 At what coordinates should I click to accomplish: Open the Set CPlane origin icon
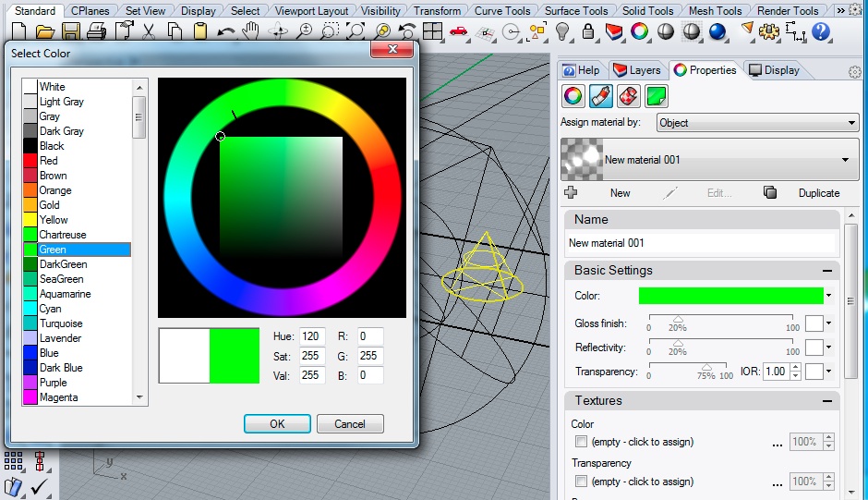486,33
